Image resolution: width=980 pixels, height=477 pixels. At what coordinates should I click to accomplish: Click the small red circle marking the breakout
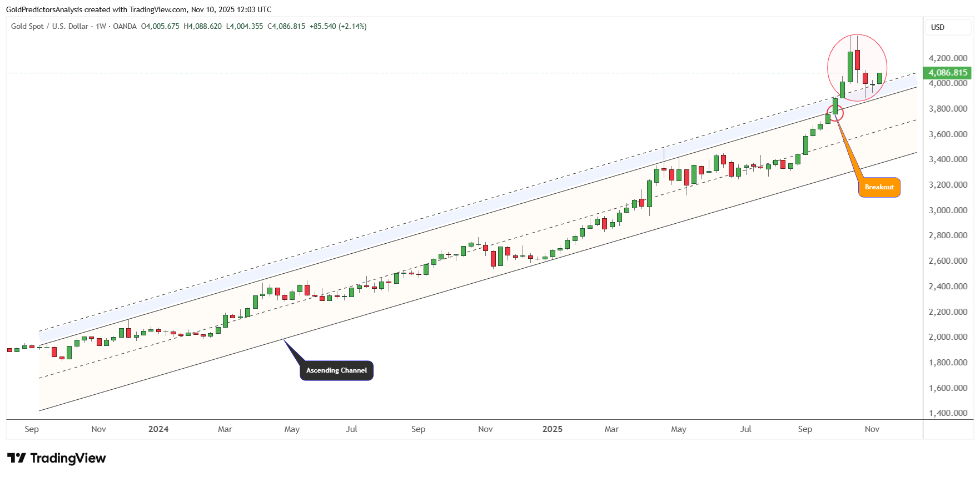pyautogui.click(x=835, y=113)
